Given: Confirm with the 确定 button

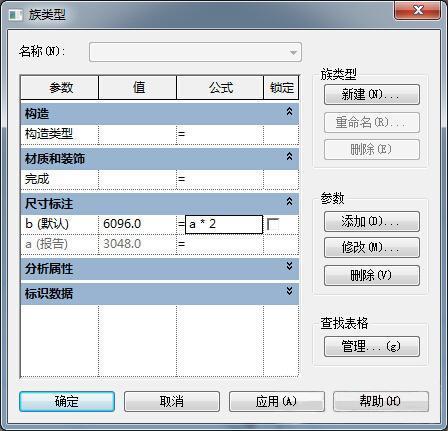Looking at the screenshot, I should coord(67,401).
